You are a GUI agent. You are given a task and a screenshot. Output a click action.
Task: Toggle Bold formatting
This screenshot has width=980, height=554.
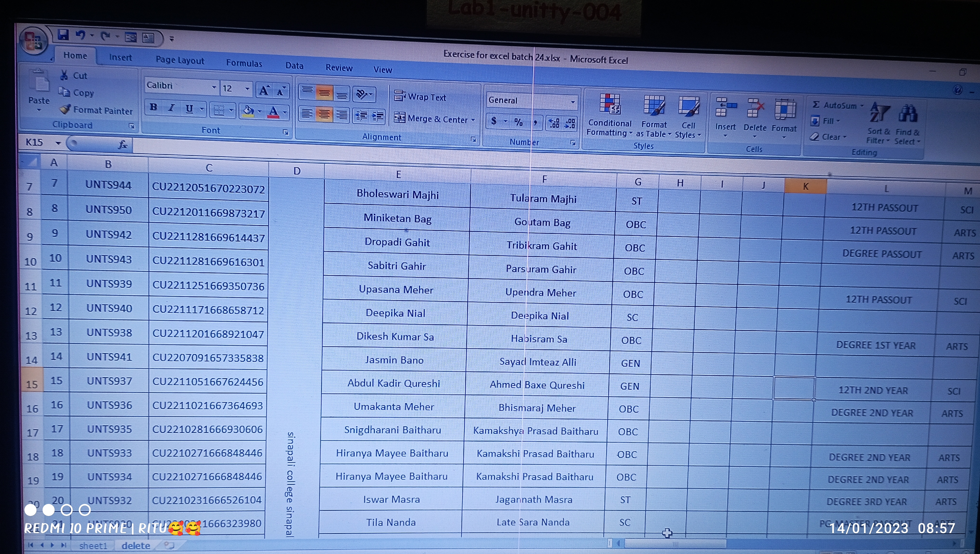(x=153, y=107)
